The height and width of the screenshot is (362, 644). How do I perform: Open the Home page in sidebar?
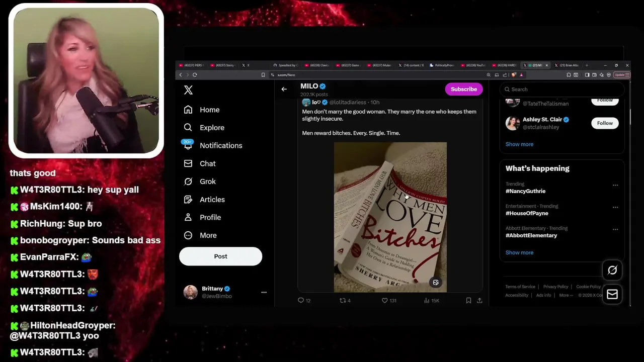[202, 110]
